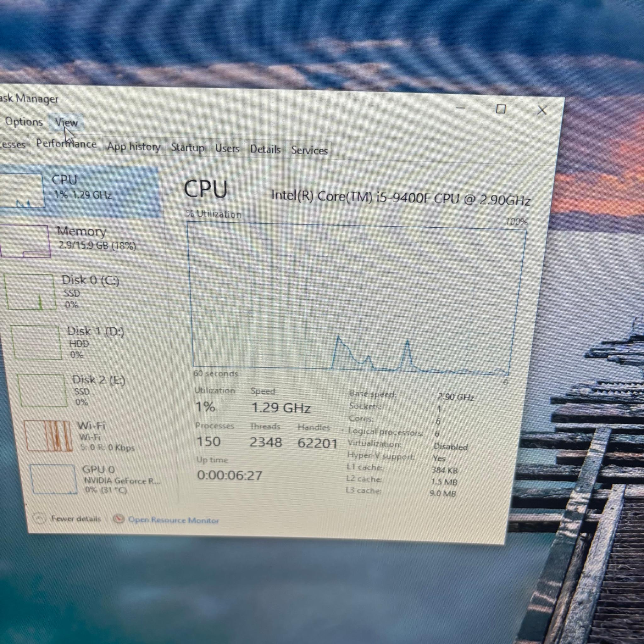Click the Resource Monitor icon
644x644 pixels.
[118, 519]
